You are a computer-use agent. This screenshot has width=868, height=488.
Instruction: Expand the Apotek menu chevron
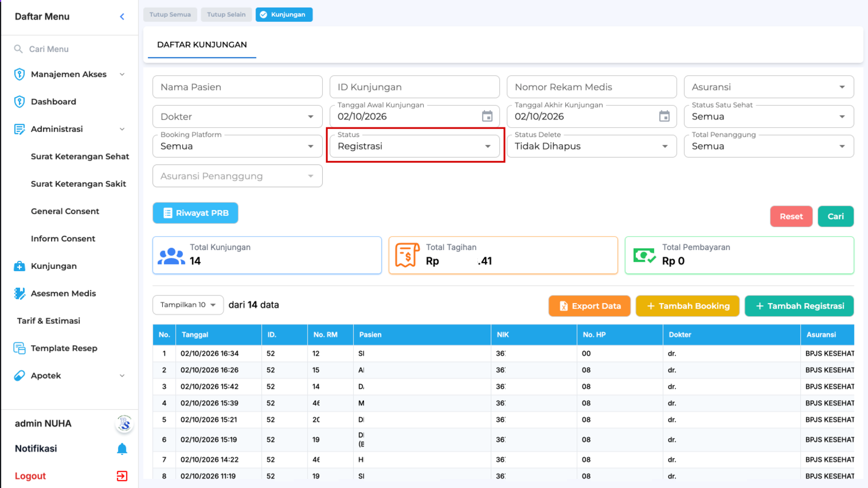click(122, 376)
